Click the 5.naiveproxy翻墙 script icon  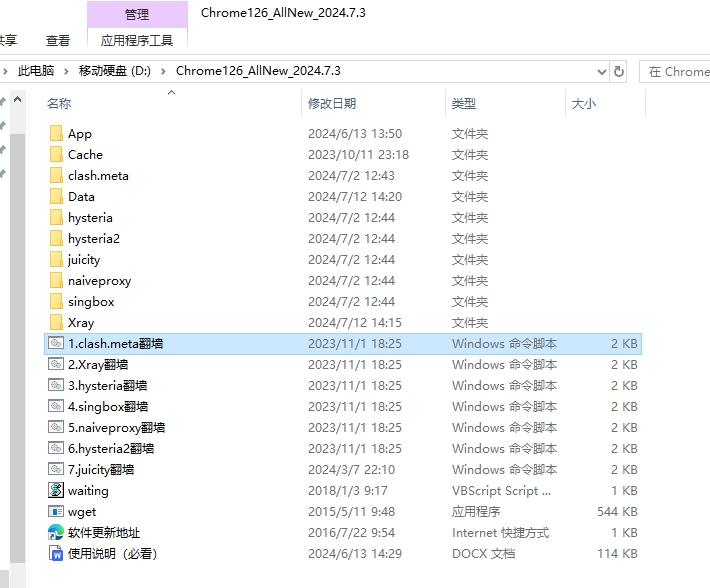pos(56,427)
